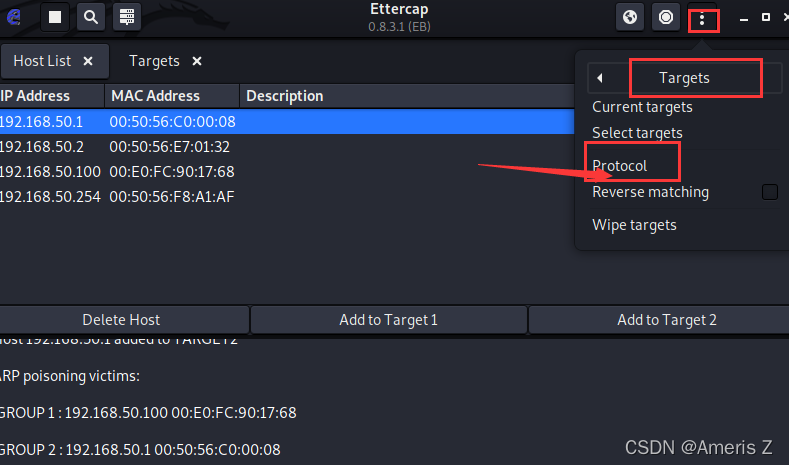Click MAC address 00:50:56:C0:00:08 in host list
The image size is (789, 465).
click(x=172, y=121)
